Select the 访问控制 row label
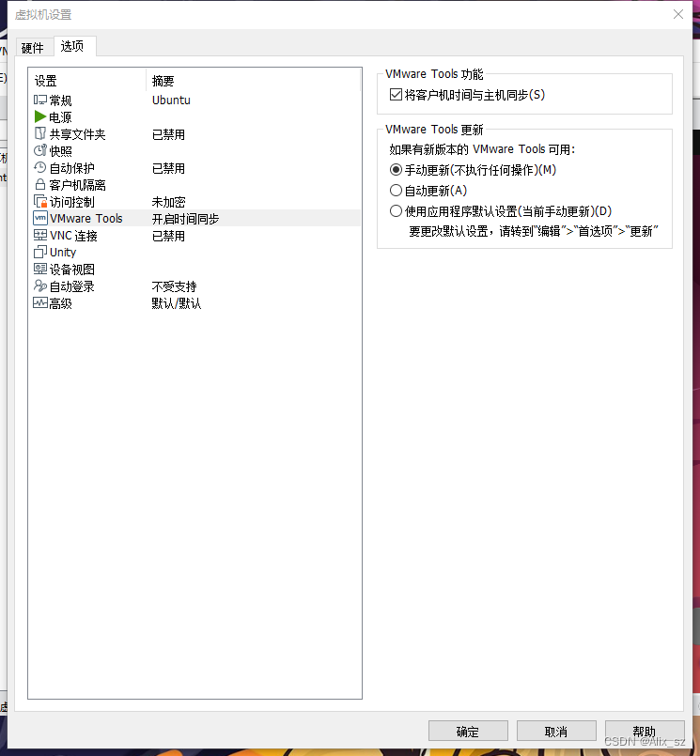The width and height of the screenshot is (700, 756). click(72, 202)
